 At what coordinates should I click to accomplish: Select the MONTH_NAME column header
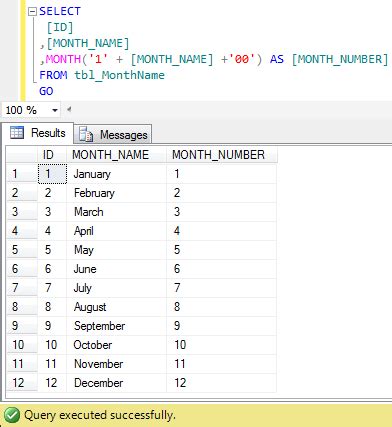coord(116,155)
